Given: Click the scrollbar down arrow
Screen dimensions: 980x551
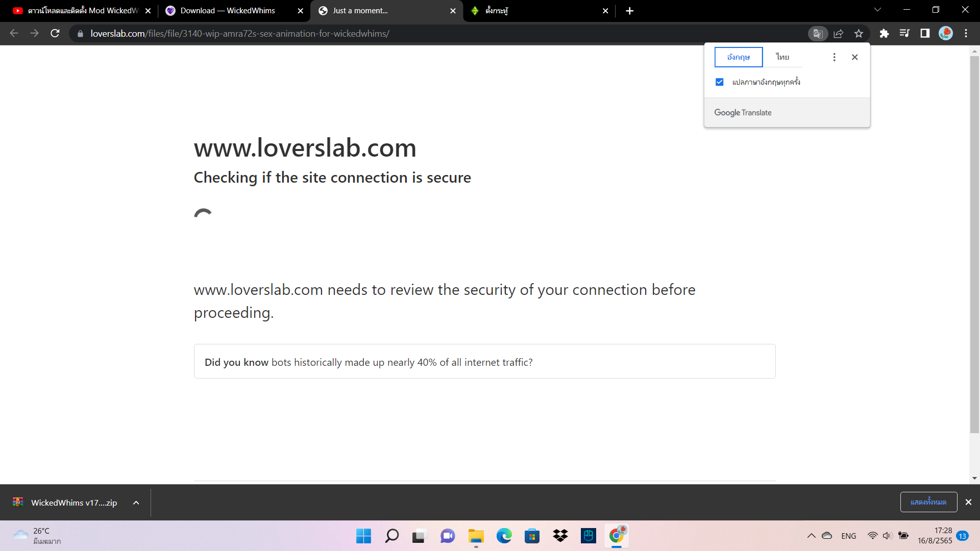Looking at the screenshot, I should pyautogui.click(x=974, y=478).
